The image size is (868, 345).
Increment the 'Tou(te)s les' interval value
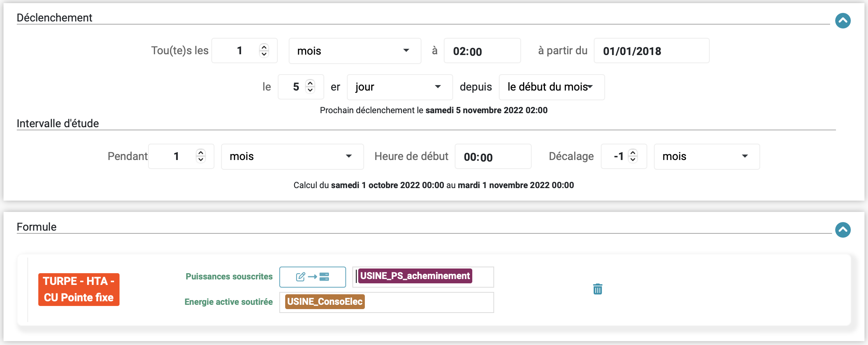point(264,47)
